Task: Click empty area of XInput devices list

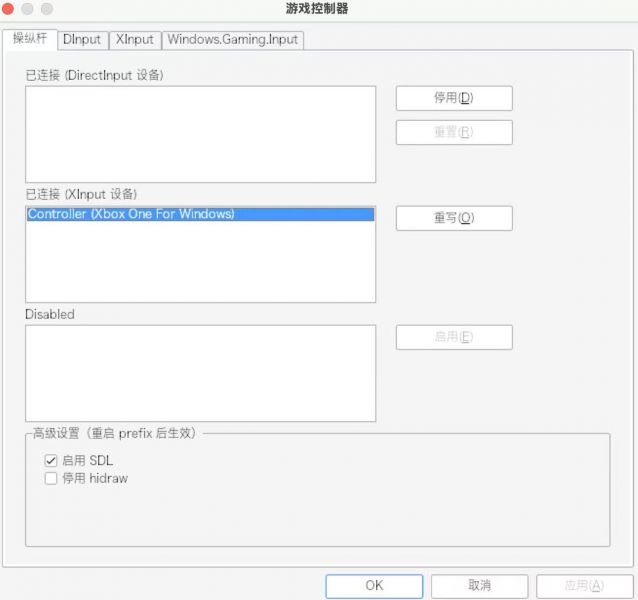Action: [x=201, y=262]
